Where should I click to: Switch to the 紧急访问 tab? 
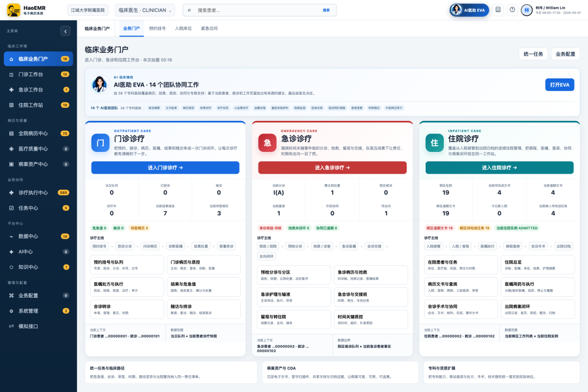209,28
